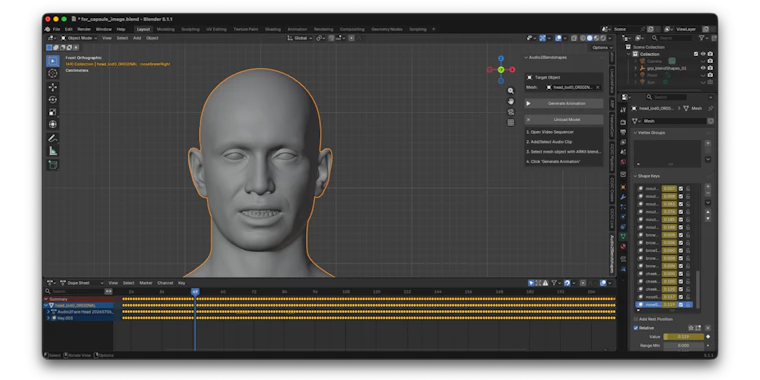760x380 pixels.
Task: Open the viewport Add menu
Action: coord(137,38)
